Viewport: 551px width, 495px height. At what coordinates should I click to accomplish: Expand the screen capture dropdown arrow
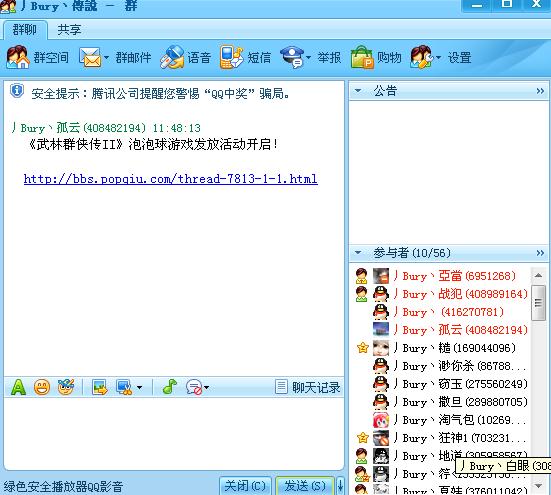140,388
